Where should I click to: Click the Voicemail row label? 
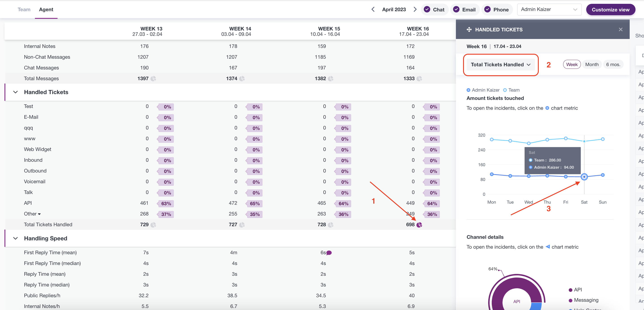pyautogui.click(x=34, y=181)
